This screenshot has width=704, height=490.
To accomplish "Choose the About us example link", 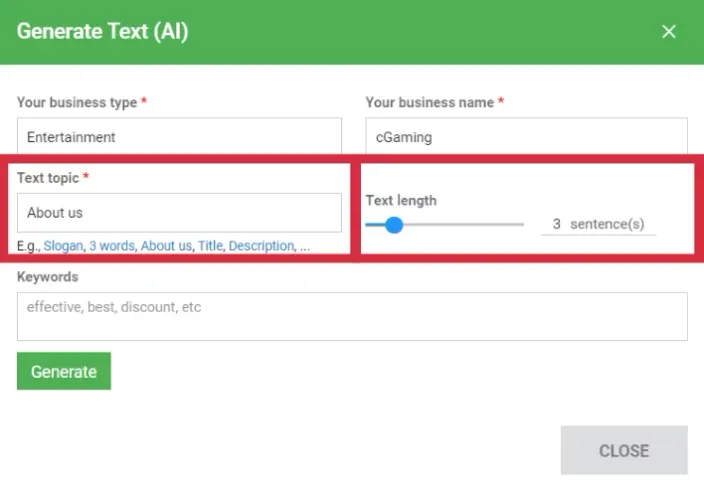I will (166, 246).
